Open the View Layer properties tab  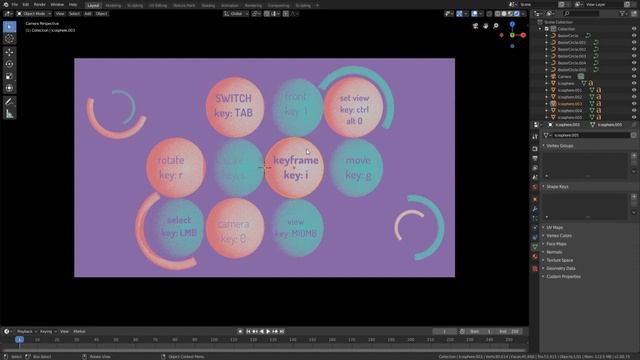(535, 168)
